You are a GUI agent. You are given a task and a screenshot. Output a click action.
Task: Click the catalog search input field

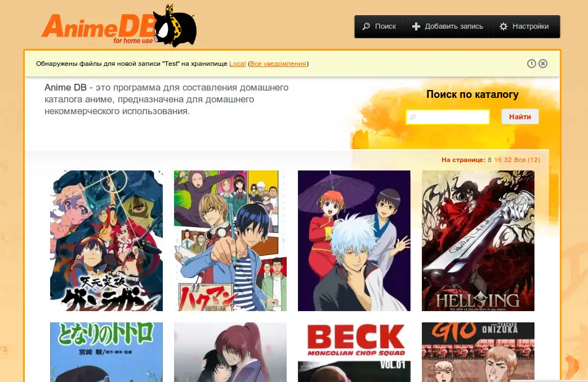pos(447,117)
